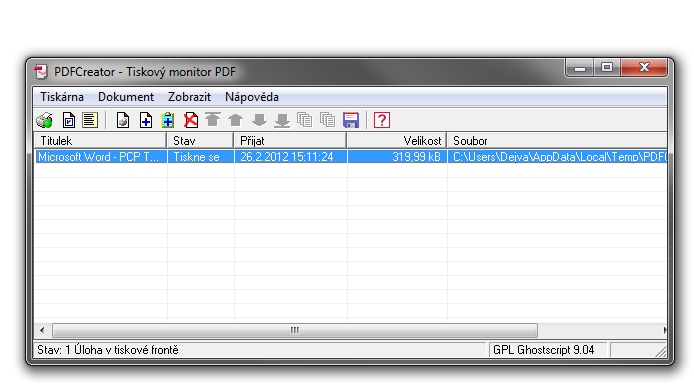Open the log file lined-page icon
The width and height of the screenshot is (694, 390).
pyautogui.click(x=90, y=120)
